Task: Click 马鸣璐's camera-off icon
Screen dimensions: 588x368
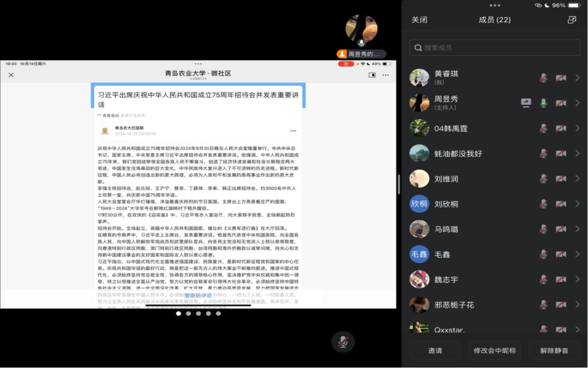Action: click(x=560, y=229)
